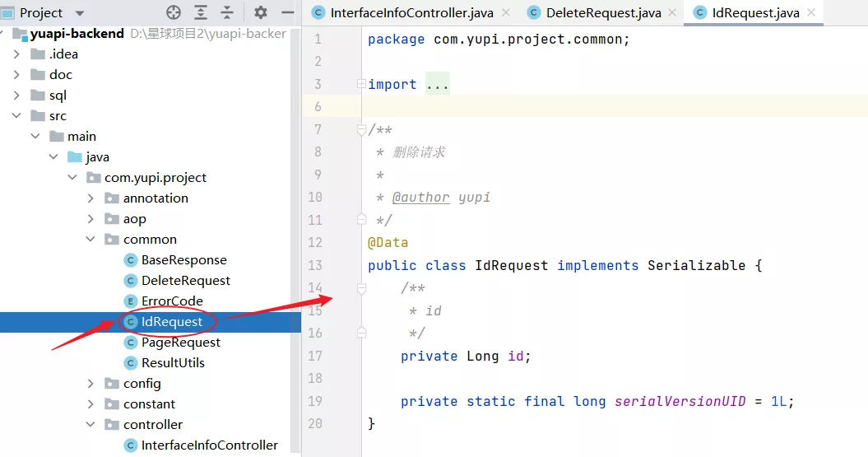
Task: Expand the .idea folder
Action: [16, 54]
